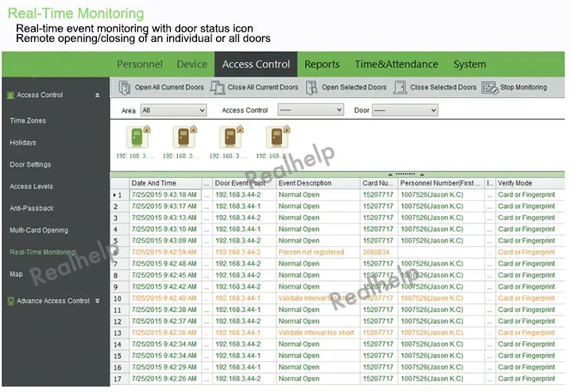Click the Stop Monitoring icon
This screenshot has height=392, width=572.
[489, 87]
